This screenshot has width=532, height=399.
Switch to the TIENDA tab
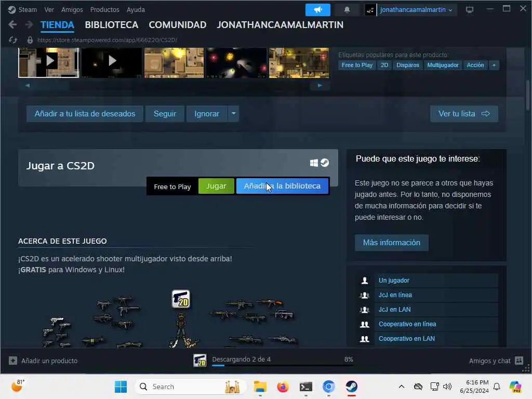[x=57, y=25]
